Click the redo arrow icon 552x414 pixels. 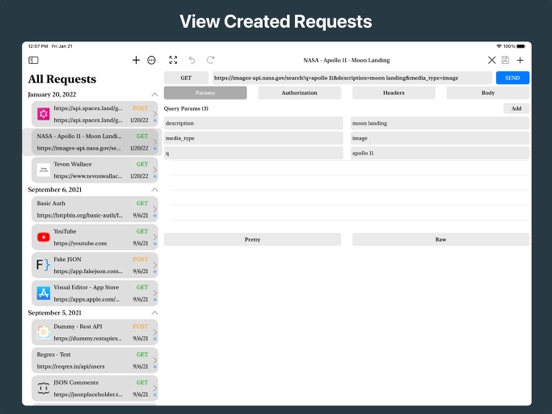(x=211, y=60)
